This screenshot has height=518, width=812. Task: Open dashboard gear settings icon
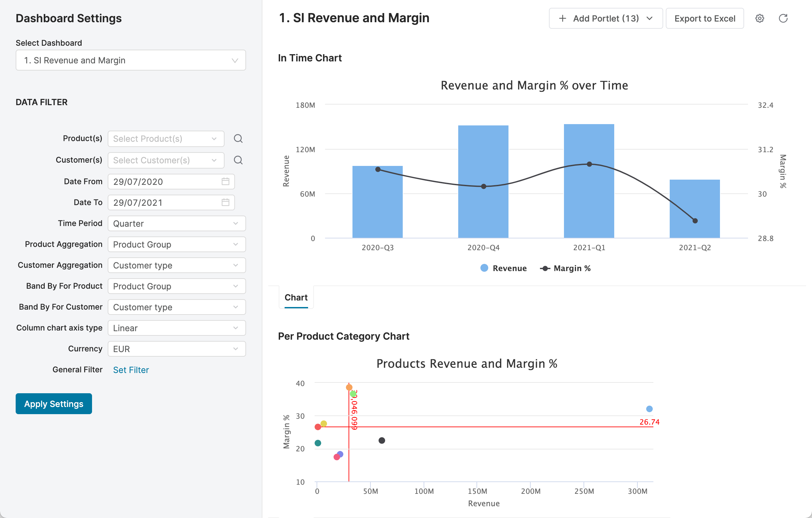point(759,18)
